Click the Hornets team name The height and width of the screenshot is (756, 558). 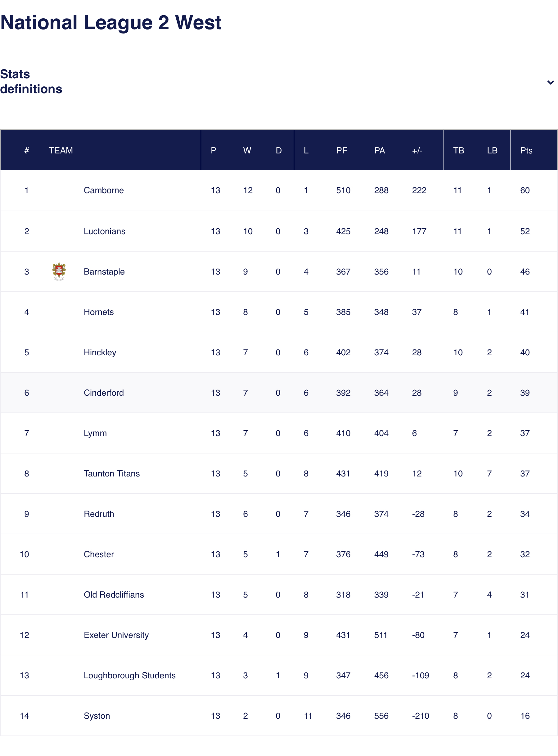coord(99,312)
